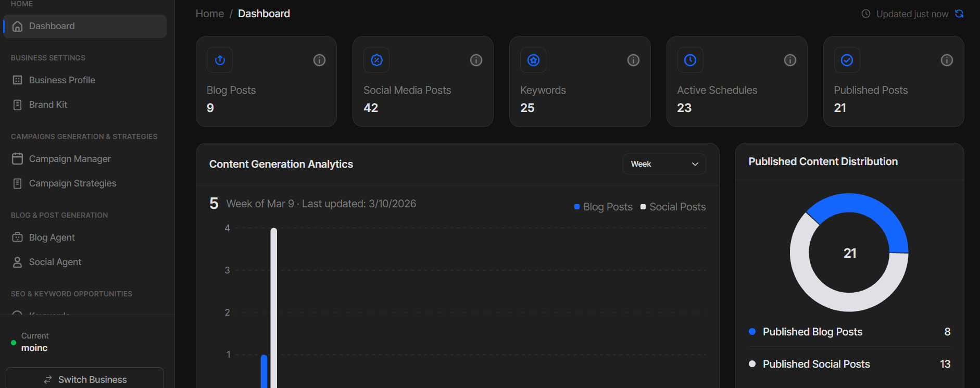This screenshot has width=980, height=388.
Task: Click the donut center total 21
Action: coord(850,253)
